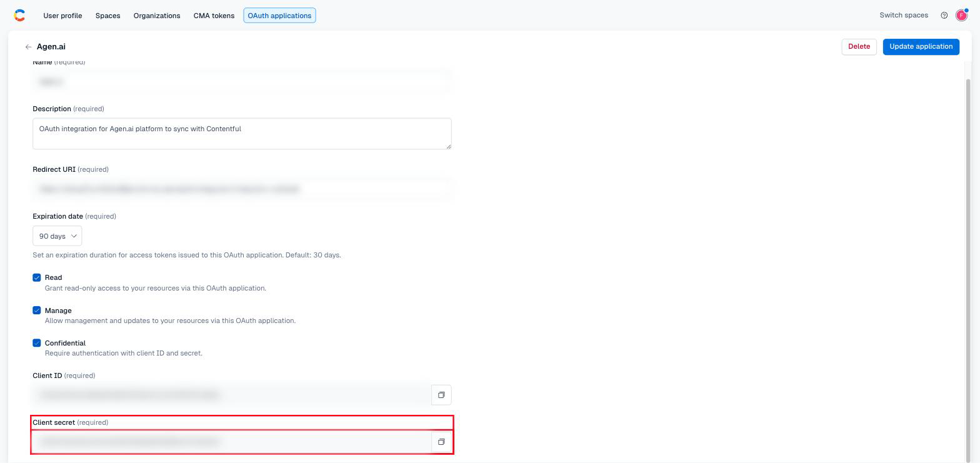Click the Update application button

(x=921, y=47)
